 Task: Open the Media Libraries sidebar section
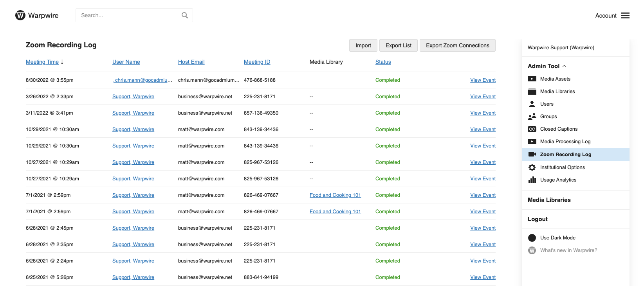point(549,200)
